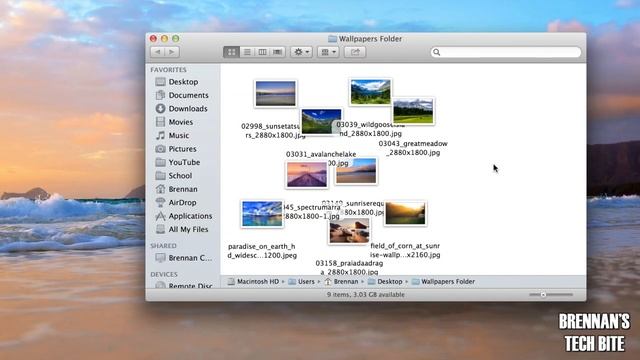Select the 03043_greatmeadow thumbnail
Viewport: 640px width, 360px height.
[413, 111]
